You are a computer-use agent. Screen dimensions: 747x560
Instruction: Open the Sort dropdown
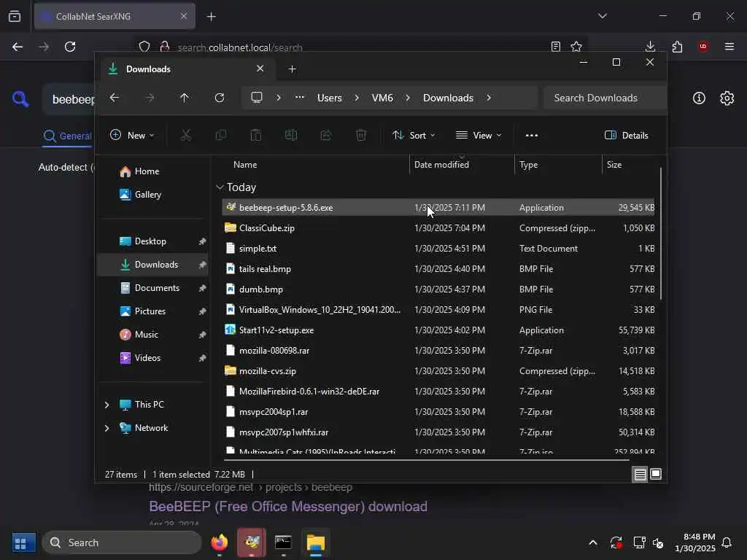(414, 135)
